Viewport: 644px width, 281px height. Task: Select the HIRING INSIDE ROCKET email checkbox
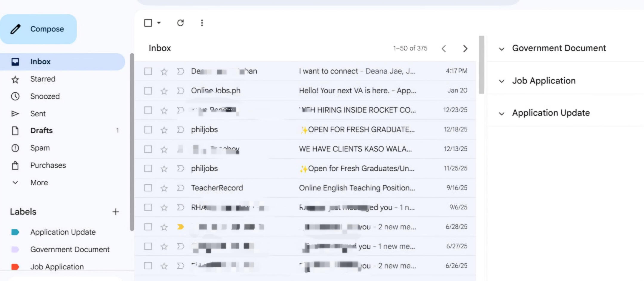pos(148,110)
